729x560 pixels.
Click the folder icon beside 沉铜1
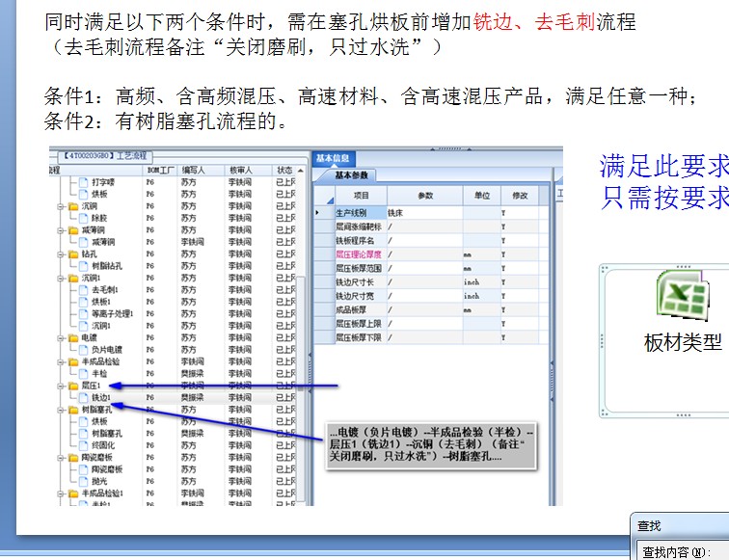tap(73, 278)
